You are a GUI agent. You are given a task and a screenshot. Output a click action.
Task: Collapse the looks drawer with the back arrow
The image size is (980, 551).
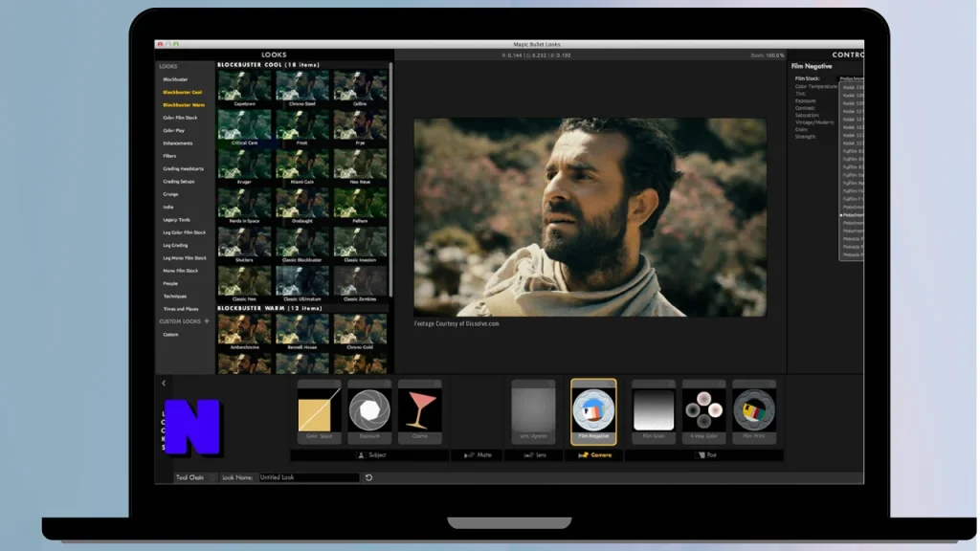[164, 383]
